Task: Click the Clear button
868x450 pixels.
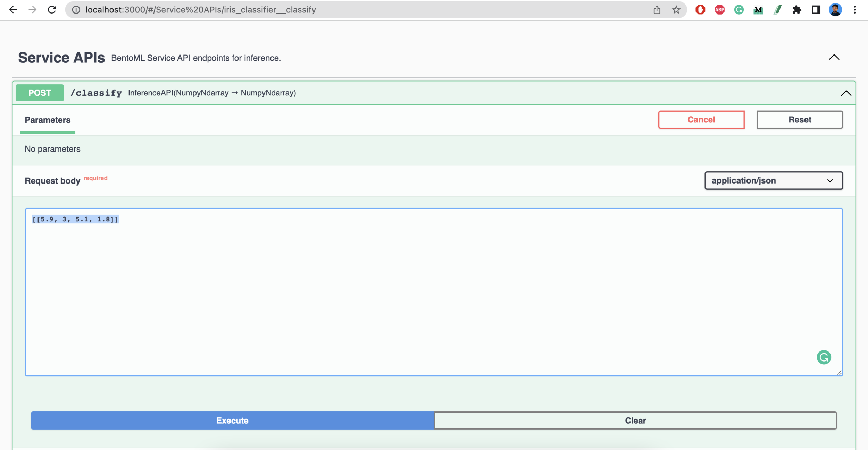Action: (635, 421)
